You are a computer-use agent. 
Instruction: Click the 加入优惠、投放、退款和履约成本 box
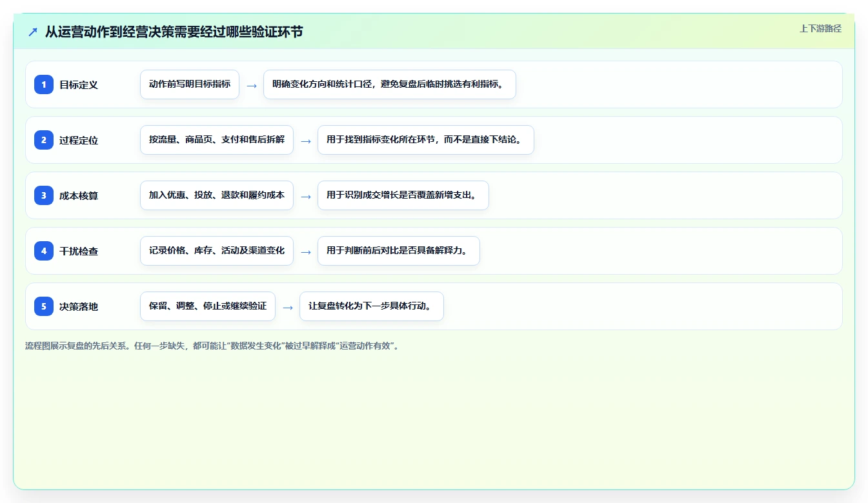coord(217,195)
